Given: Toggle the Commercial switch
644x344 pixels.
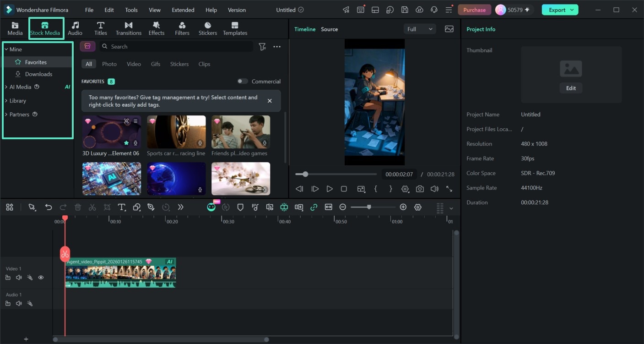Looking at the screenshot, I should coord(243,81).
